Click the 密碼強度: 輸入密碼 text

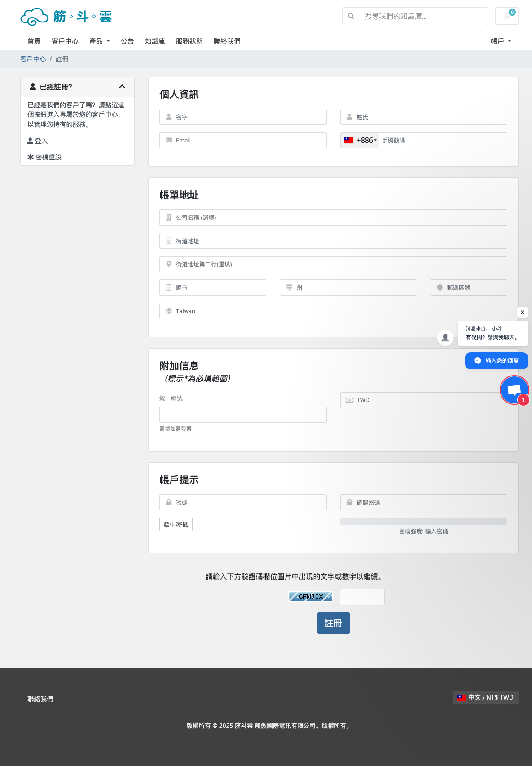click(423, 531)
